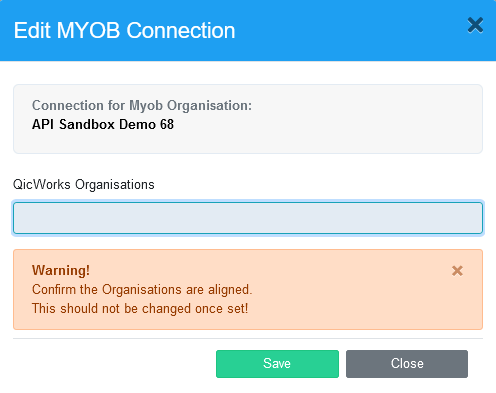This screenshot has height=393, width=496.
Task: Save the MYOB connection
Action: pos(277,364)
